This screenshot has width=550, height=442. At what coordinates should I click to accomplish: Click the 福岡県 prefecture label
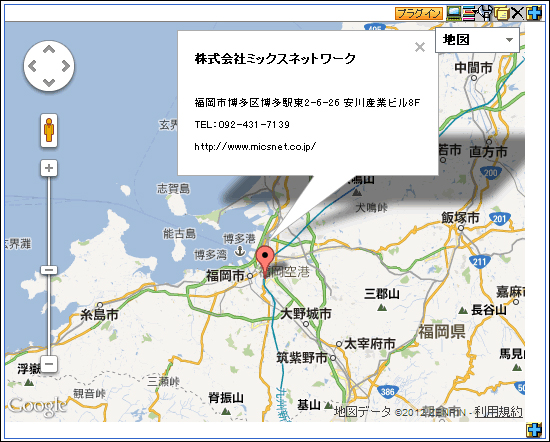pyautogui.click(x=442, y=332)
